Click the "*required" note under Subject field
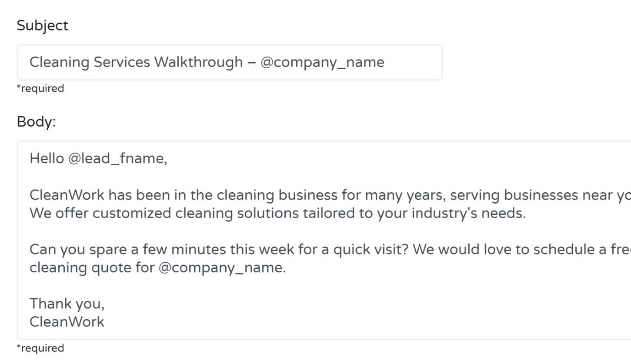 [x=40, y=89]
